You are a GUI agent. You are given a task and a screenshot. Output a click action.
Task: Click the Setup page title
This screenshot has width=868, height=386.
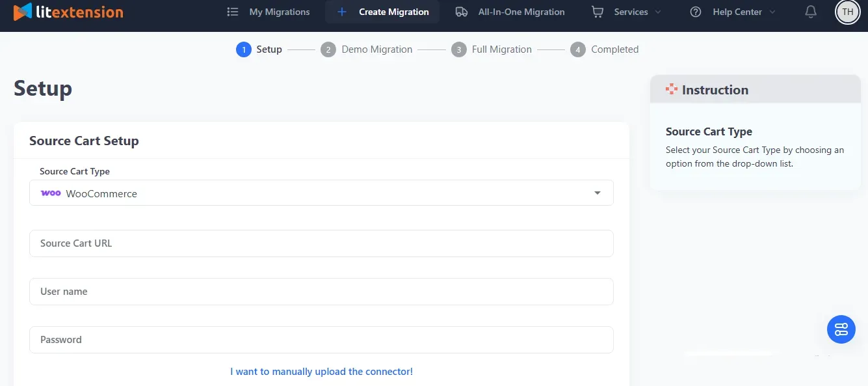click(x=43, y=88)
